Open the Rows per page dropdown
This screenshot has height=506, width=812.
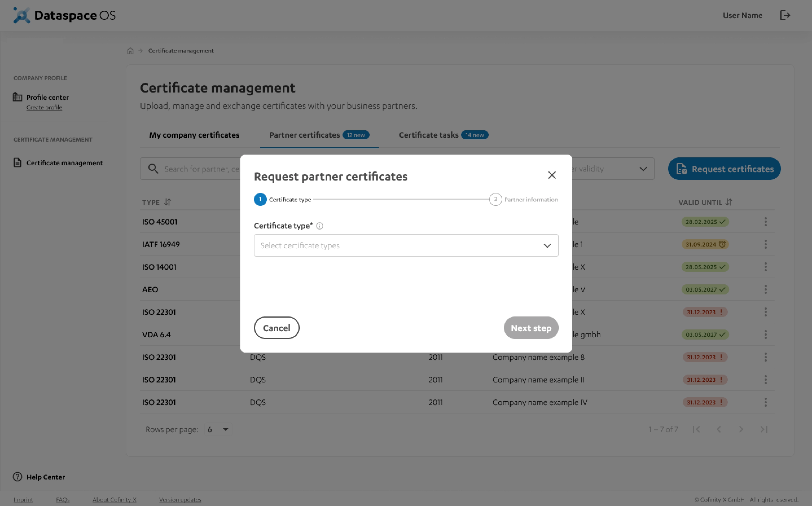tap(218, 429)
